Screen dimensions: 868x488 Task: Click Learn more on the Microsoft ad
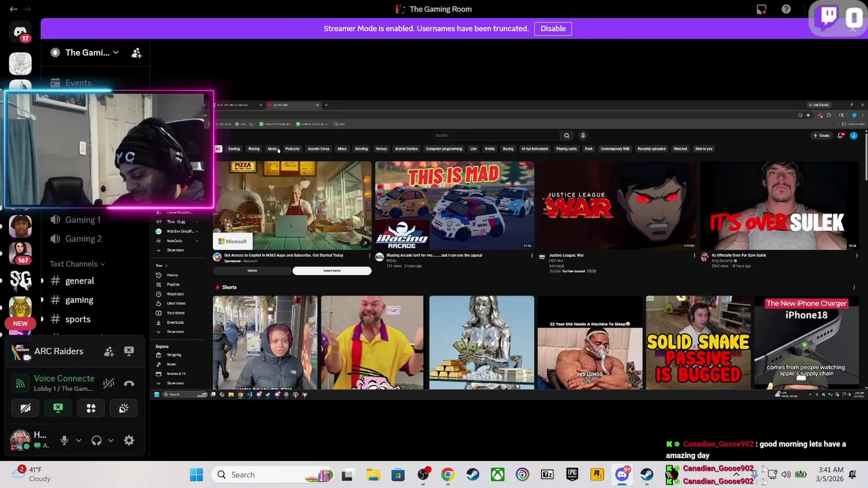pos(332,270)
